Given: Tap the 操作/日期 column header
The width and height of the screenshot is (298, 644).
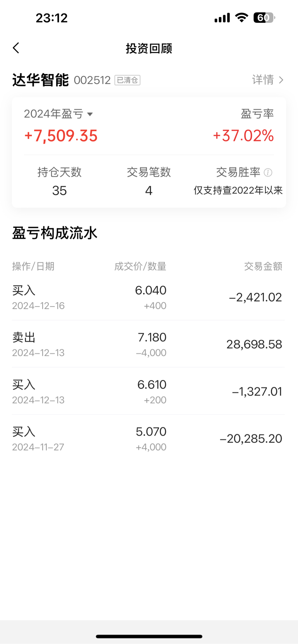Looking at the screenshot, I should 33,266.
